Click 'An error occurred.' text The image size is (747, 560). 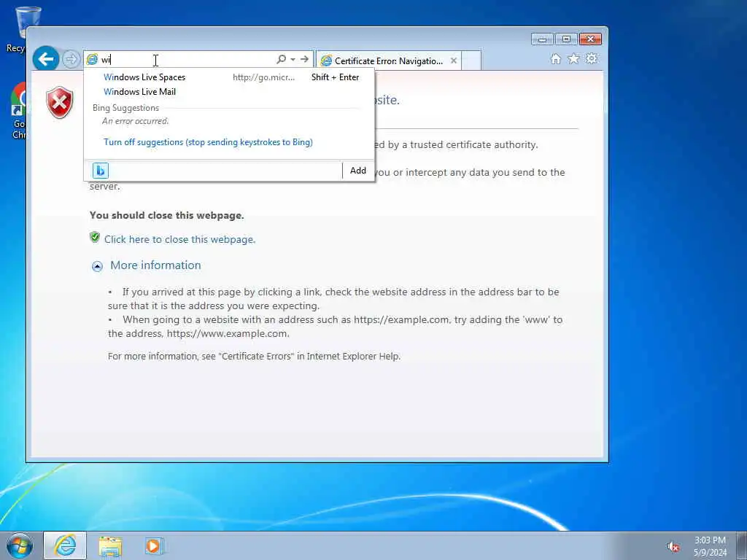point(135,121)
